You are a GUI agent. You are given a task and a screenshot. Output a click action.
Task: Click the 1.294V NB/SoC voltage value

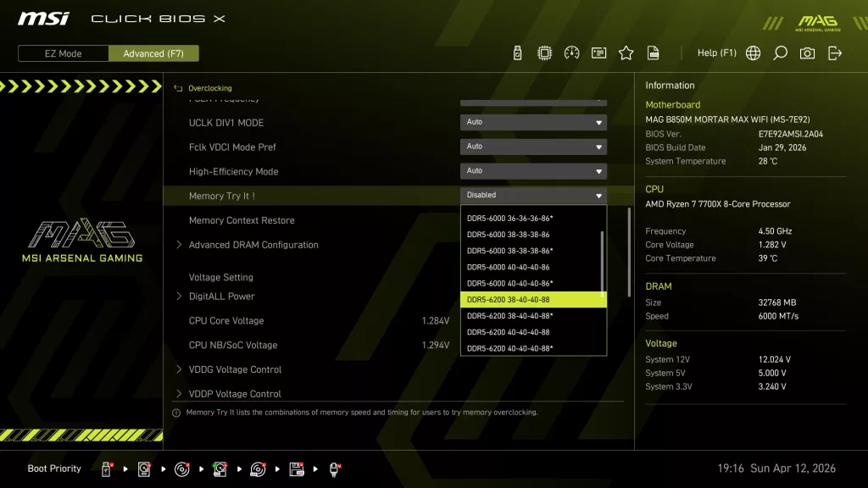(x=435, y=346)
